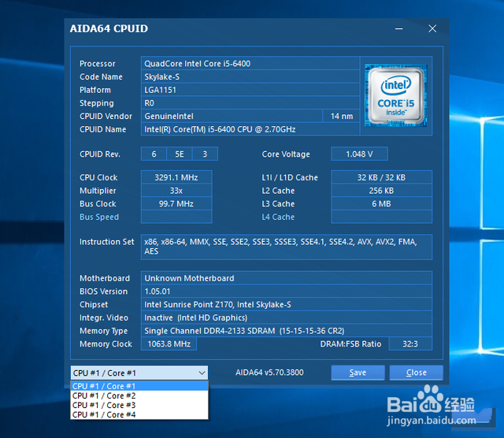Click the Close button
The width and height of the screenshot is (504, 438).
[x=417, y=373]
